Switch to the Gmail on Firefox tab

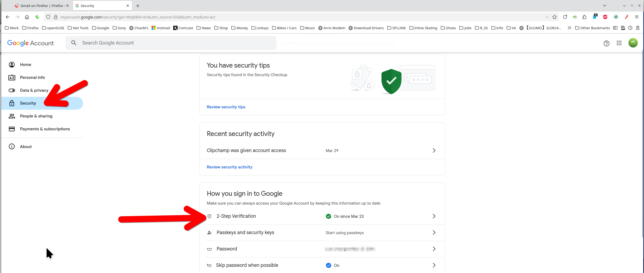42,6
